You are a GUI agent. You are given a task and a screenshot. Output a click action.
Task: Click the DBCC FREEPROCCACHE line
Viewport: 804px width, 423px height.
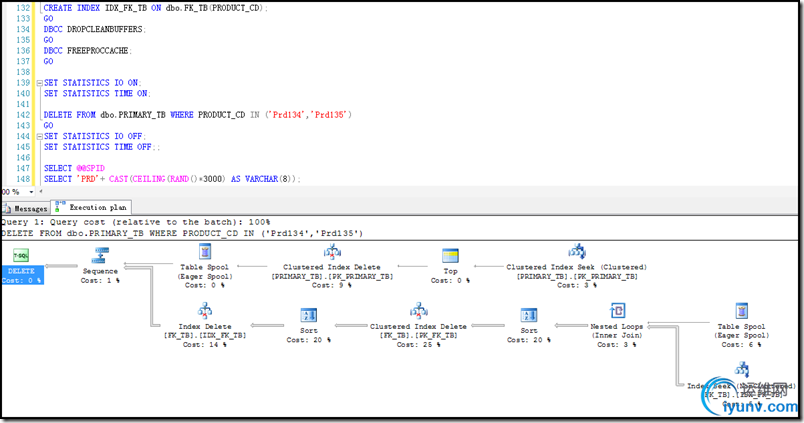[x=87, y=51]
